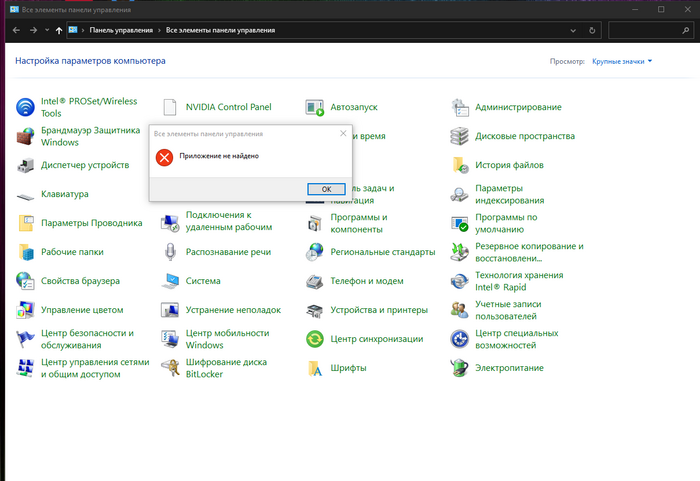Select Панель управления breadcrumb in address bar
The image size is (700, 481).
pos(121,30)
